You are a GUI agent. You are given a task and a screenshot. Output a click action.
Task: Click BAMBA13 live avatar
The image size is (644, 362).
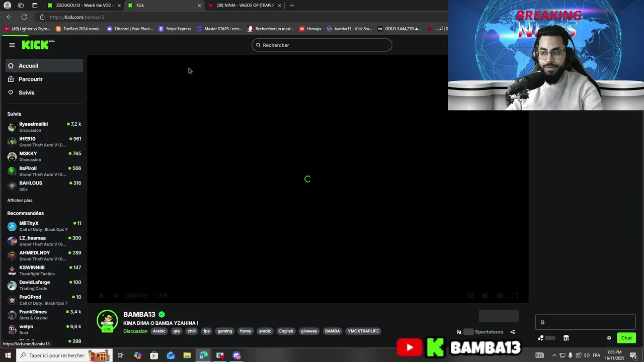coord(107,321)
